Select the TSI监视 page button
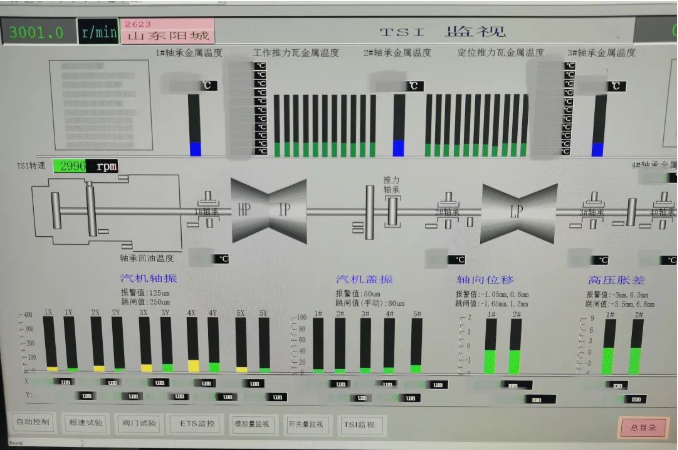The image size is (678, 450). point(360,425)
